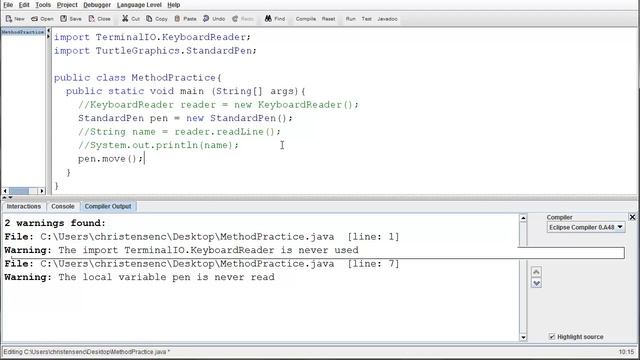The height and width of the screenshot is (360, 640).
Task: Open the Eclipse Compiler dropdown
Action: [586, 227]
